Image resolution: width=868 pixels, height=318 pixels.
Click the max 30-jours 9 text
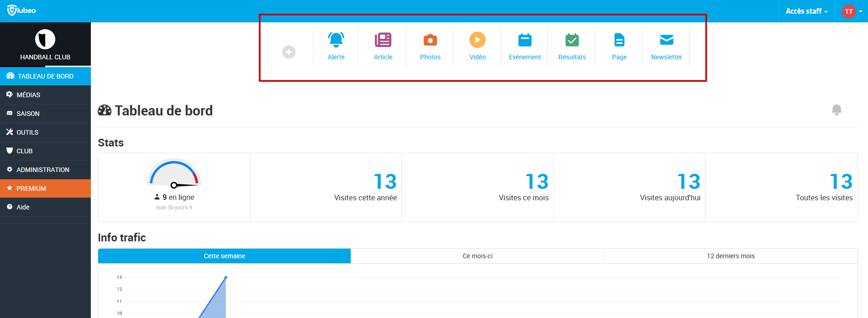point(174,208)
